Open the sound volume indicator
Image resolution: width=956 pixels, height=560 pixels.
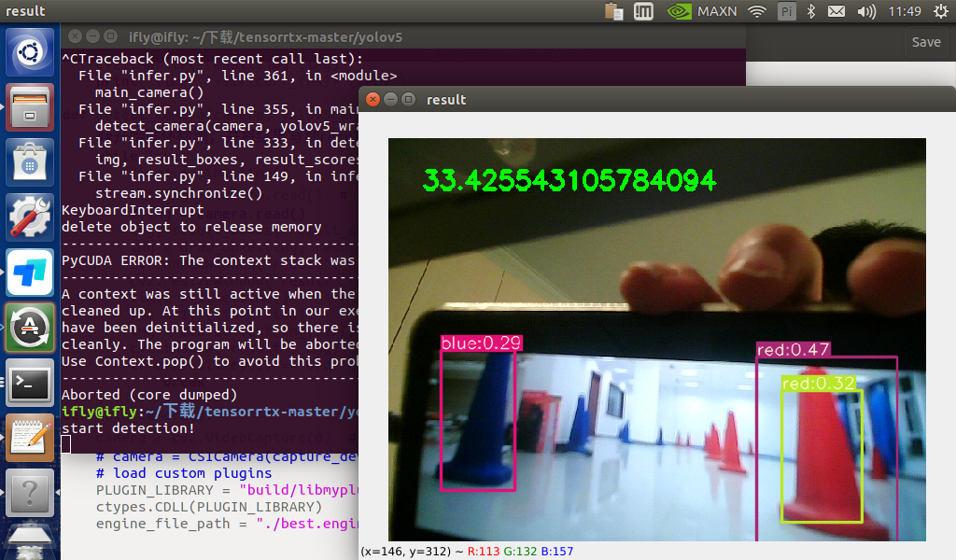pyautogui.click(x=866, y=11)
